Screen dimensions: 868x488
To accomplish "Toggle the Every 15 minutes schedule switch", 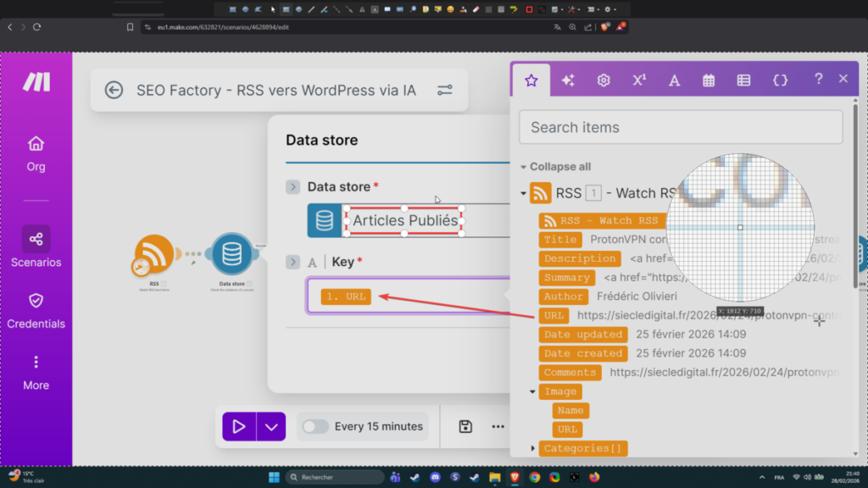I will tap(315, 426).
